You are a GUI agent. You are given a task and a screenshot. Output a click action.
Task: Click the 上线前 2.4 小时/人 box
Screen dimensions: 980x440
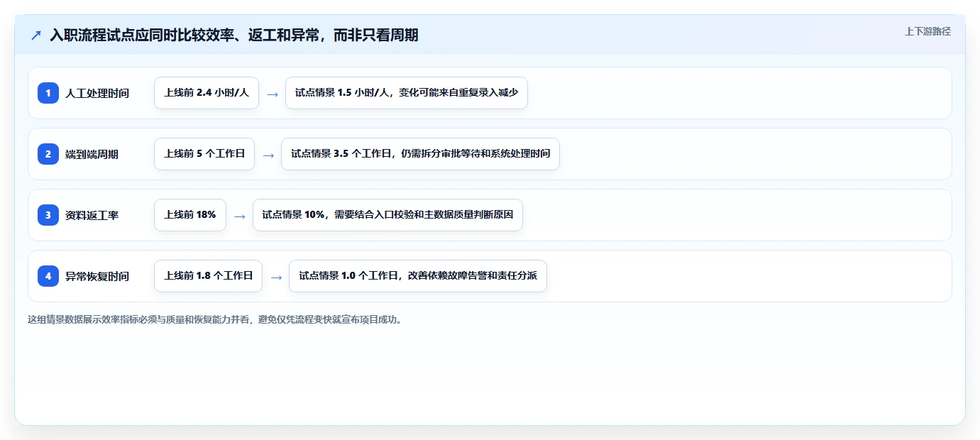pyautogui.click(x=207, y=93)
